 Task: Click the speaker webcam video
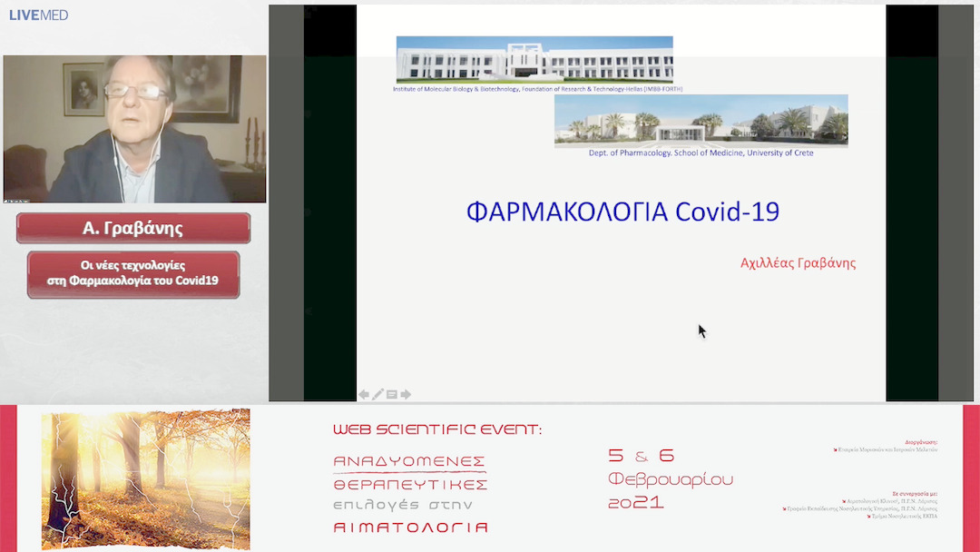pos(134,129)
